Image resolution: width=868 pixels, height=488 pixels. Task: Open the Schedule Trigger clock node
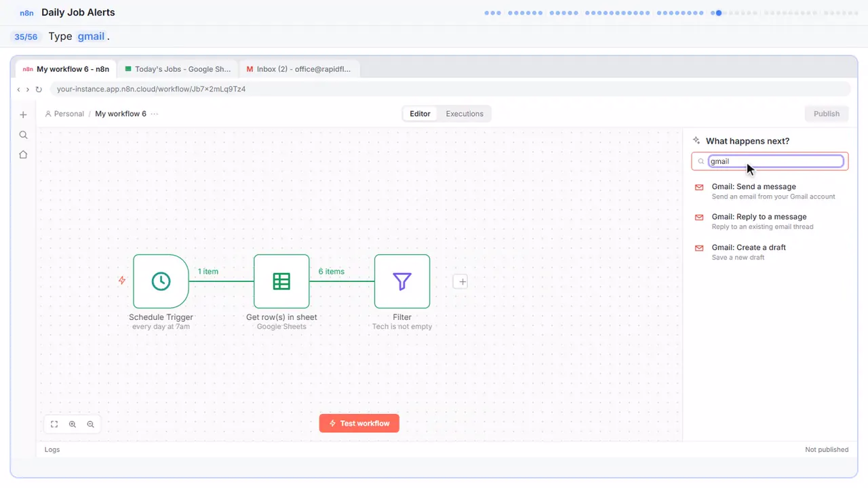tap(161, 281)
